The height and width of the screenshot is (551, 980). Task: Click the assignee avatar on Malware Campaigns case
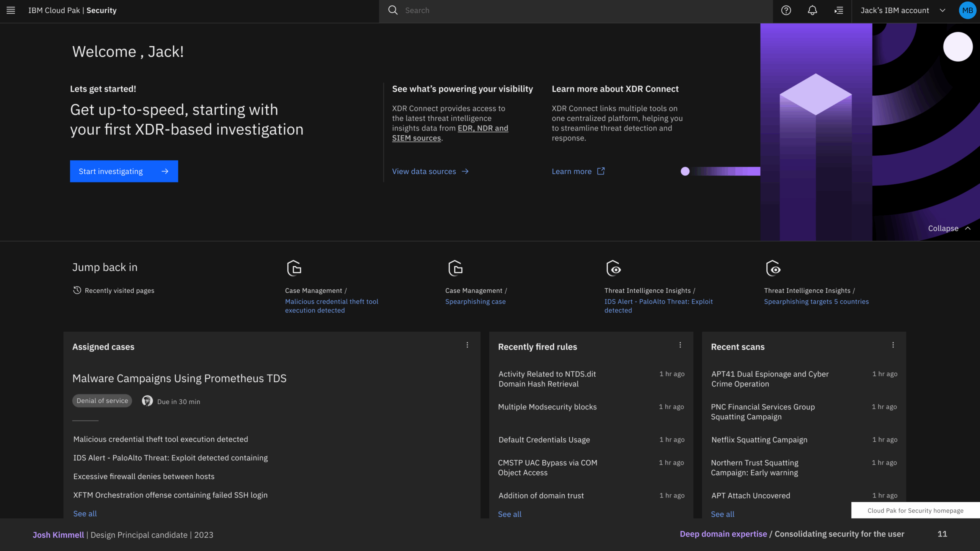(x=147, y=401)
